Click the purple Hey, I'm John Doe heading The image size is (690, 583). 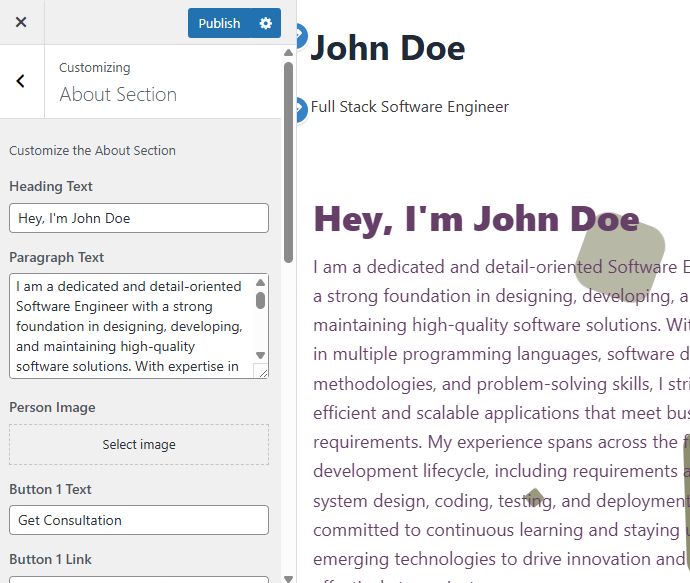pyautogui.click(x=476, y=219)
